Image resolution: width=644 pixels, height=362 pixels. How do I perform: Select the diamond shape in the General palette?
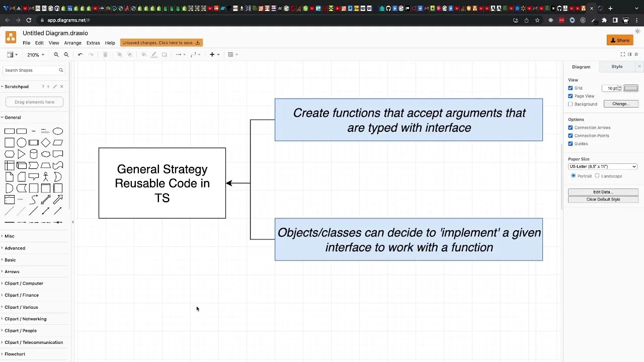click(x=46, y=143)
